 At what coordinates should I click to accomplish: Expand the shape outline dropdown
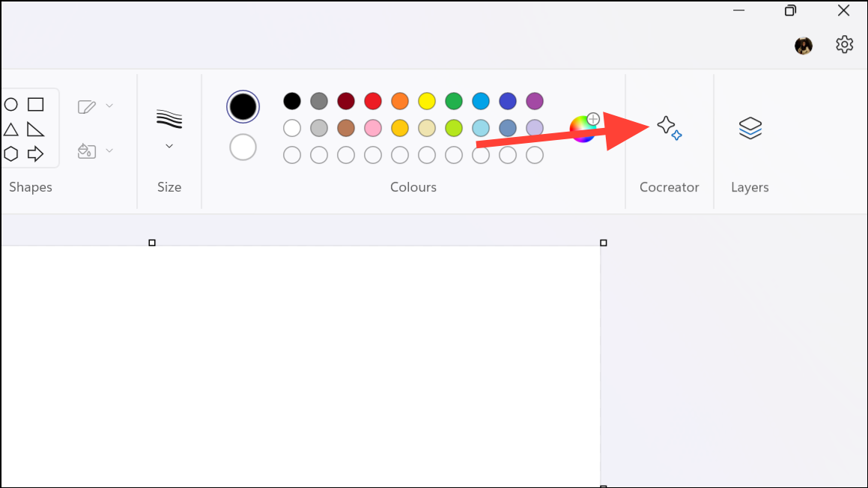tap(96, 106)
